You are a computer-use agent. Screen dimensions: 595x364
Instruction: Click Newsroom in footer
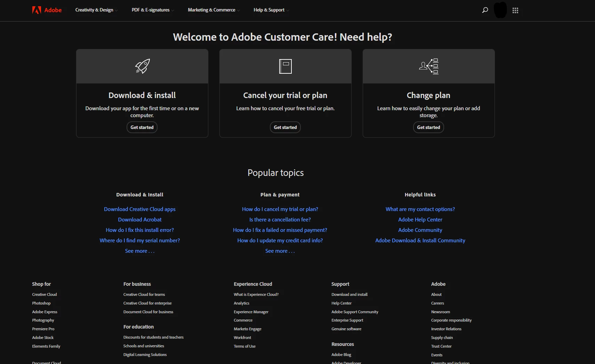point(441,312)
